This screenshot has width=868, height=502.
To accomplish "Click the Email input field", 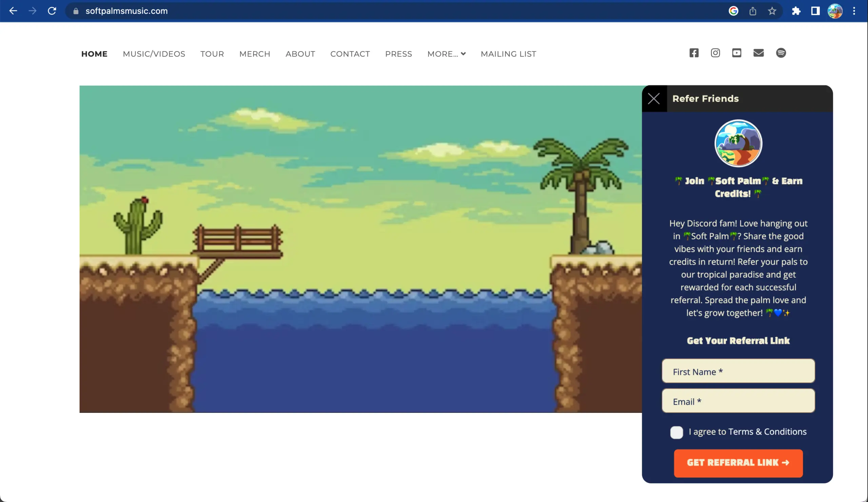I will (738, 401).
